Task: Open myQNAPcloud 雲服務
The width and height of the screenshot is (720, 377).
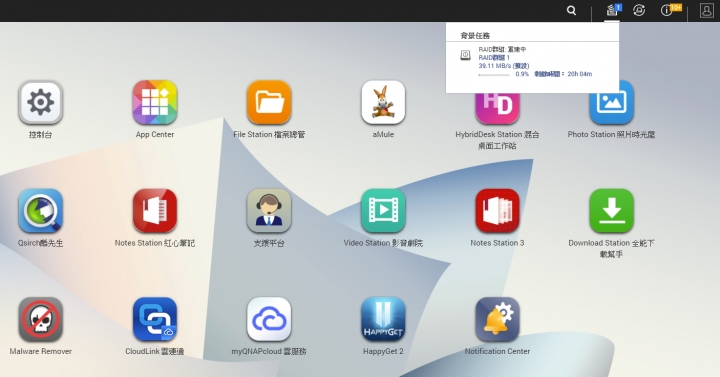Action: 269,320
